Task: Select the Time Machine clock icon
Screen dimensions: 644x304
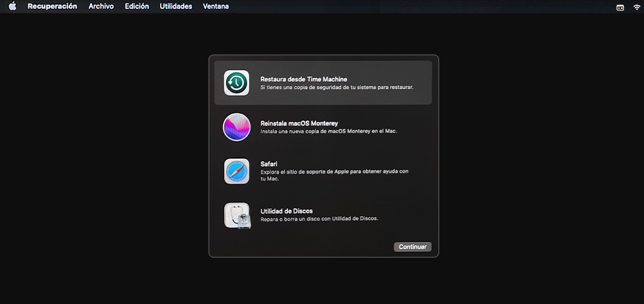Action: click(236, 82)
